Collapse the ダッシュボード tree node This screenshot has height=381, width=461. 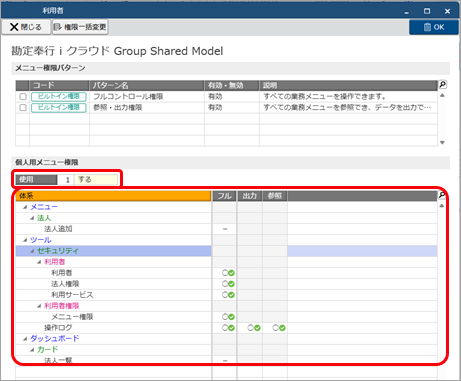[x=25, y=339]
